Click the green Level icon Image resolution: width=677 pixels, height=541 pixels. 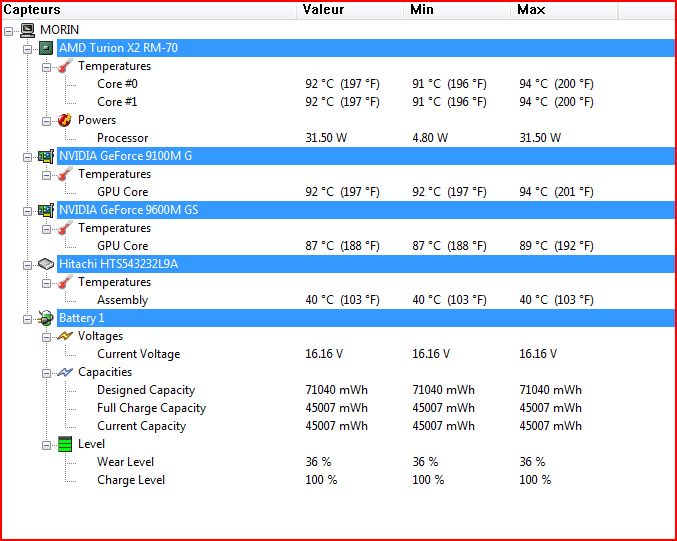click(65, 444)
